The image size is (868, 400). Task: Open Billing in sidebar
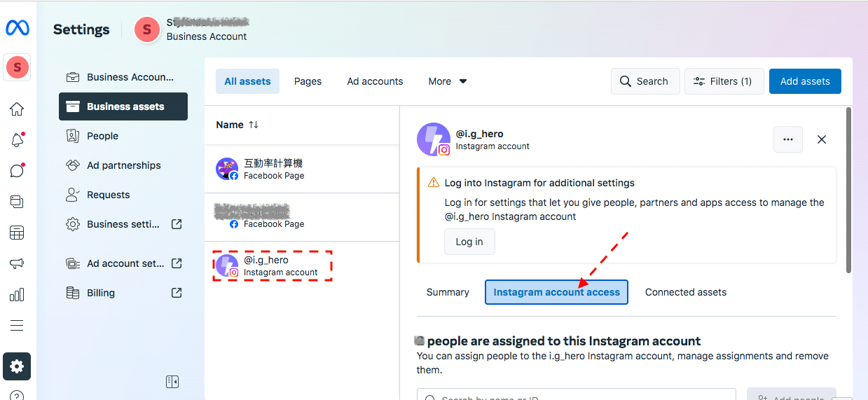pyautogui.click(x=123, y=293)
